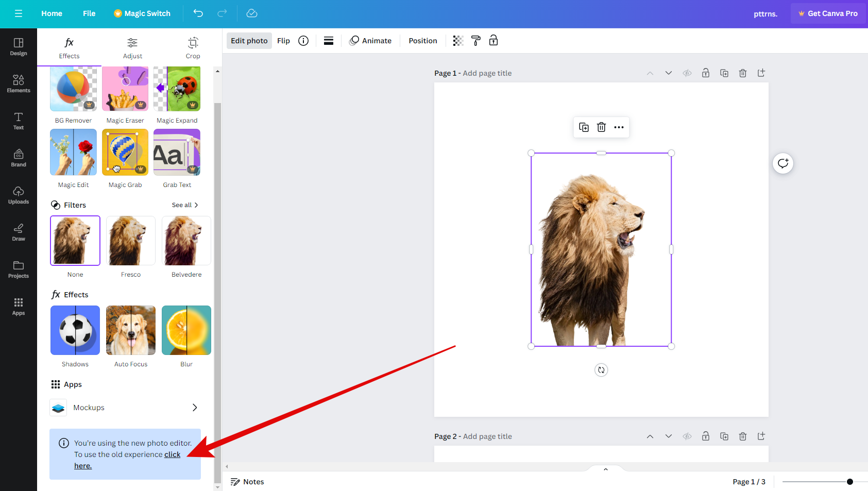
Task: Delete Page 1
Action: tap(743, 73)
